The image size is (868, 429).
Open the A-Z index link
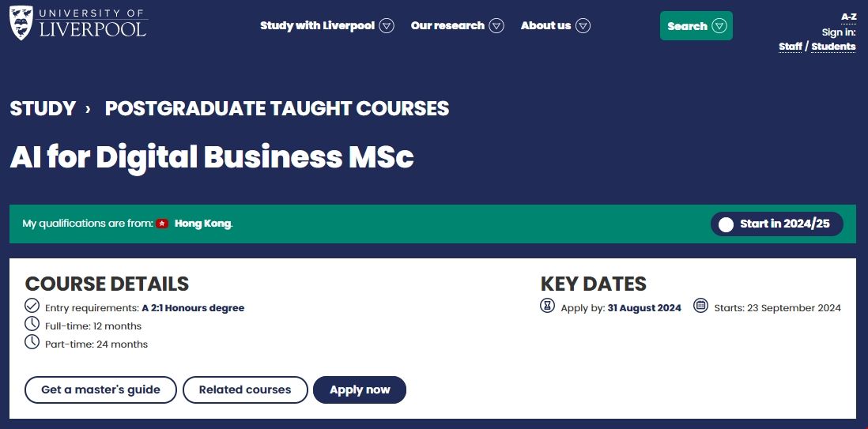[848, 17]
